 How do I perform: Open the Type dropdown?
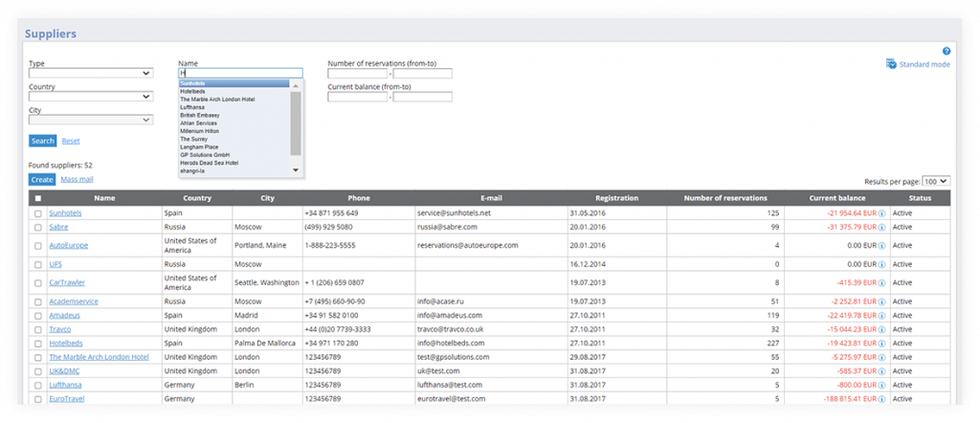tap(91, 73)
